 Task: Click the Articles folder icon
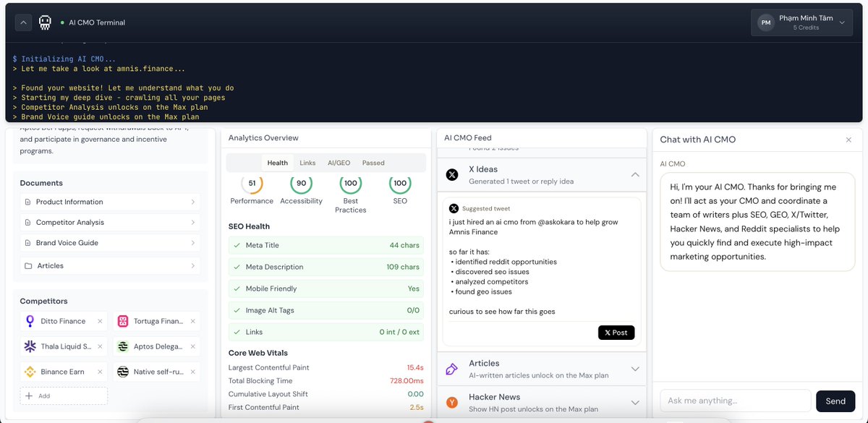[x=28, y=266]
